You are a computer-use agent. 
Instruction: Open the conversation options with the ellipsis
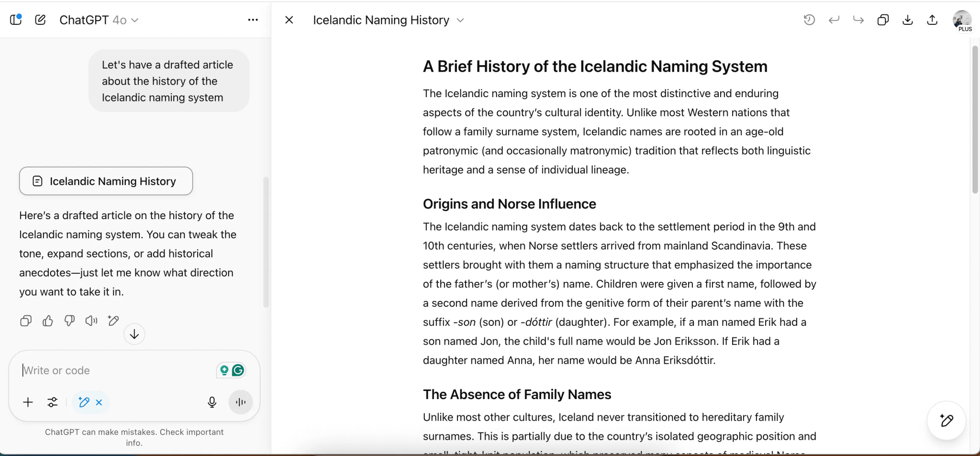pos(253,20)
